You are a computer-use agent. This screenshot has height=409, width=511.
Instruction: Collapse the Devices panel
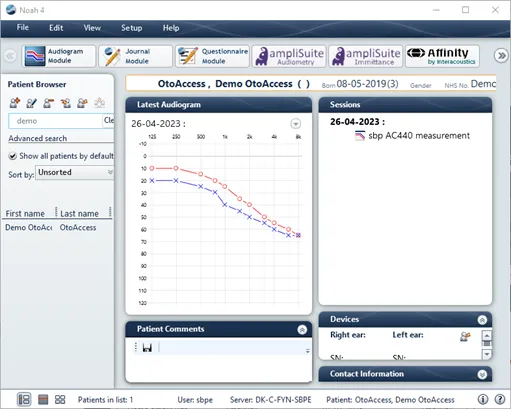coord(482,320)
